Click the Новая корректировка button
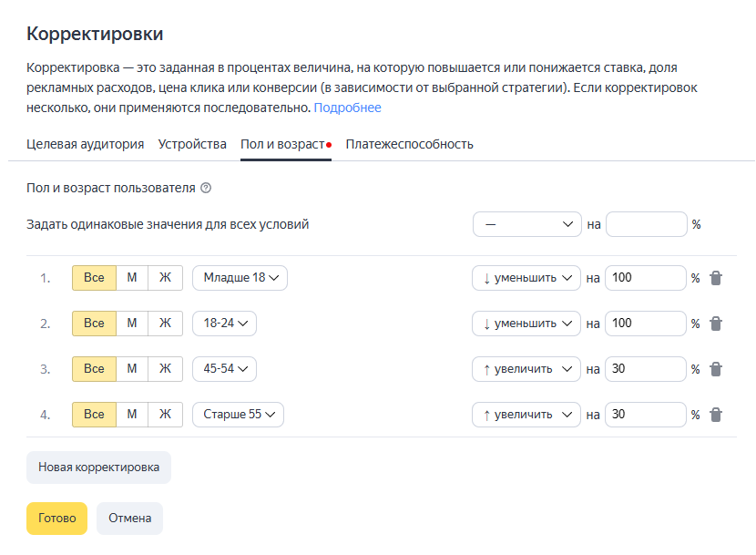The image size is (756, 555). pyautogui.click(x=98, y=468)
